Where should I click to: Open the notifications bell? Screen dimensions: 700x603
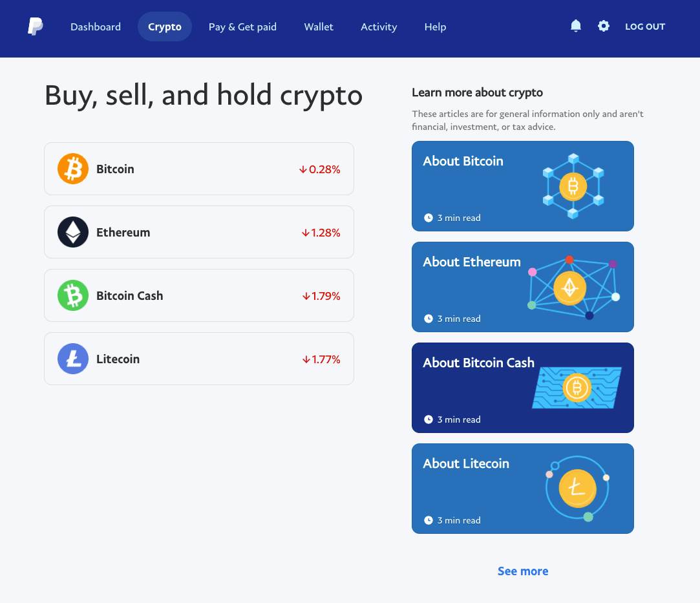pos(576,26)
